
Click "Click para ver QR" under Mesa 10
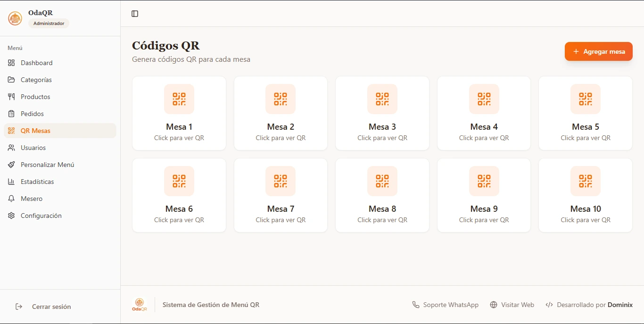(586, 220)
